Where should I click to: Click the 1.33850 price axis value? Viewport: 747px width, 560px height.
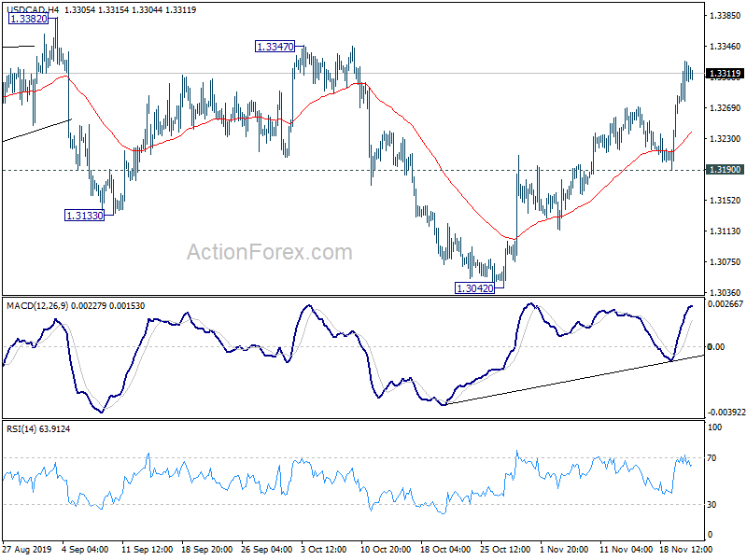725,15
